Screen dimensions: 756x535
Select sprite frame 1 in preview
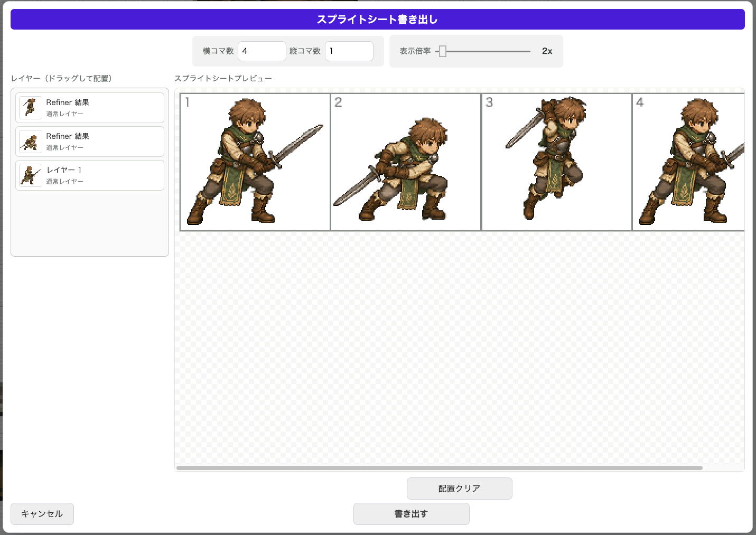(255, 162)
